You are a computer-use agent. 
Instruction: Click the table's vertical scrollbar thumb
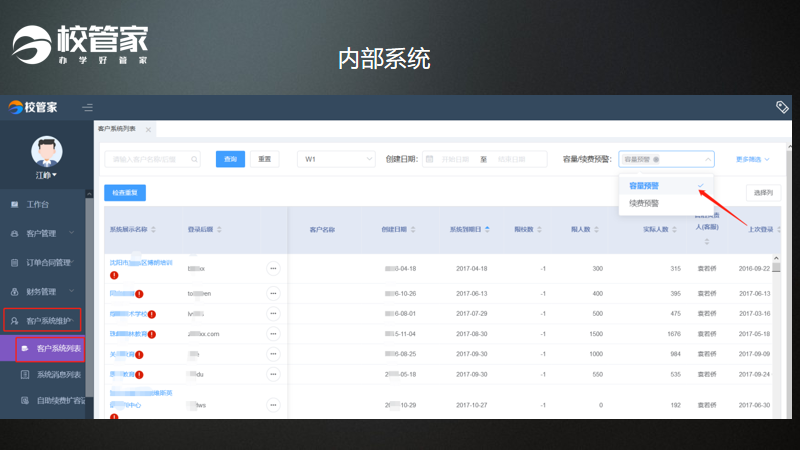pos(776,268)
